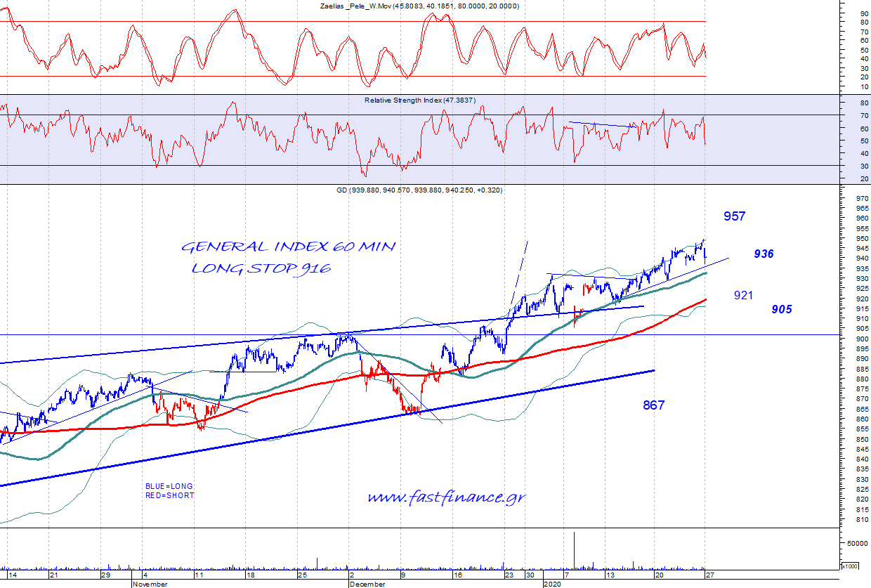
Task: Select the Relative Strength Index panel title
Action: click(420, 100)
